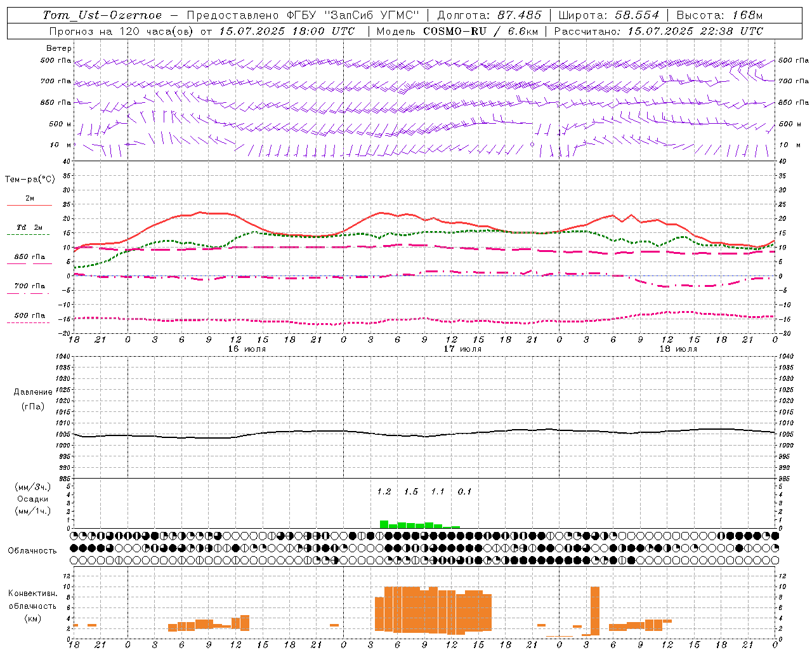Image resolution: width=812 pixels, height=650 pixels.
Task: Click dash-dot '700 гПа' temperature legend entry
Action: pyautogui.click(x=30, y=286)
